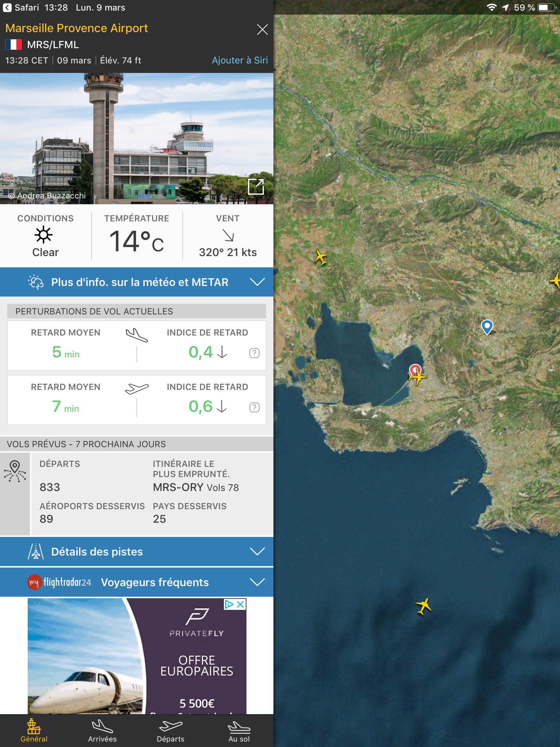560x747 pixels.
Task: Tap the 14°C temperature reading
Action: point(137,241)
